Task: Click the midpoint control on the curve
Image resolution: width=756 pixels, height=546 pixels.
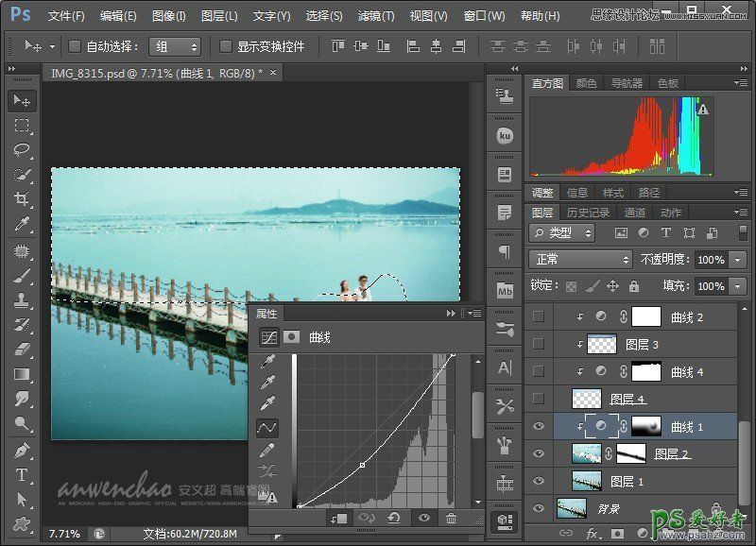Action: [x=363, y=465]
